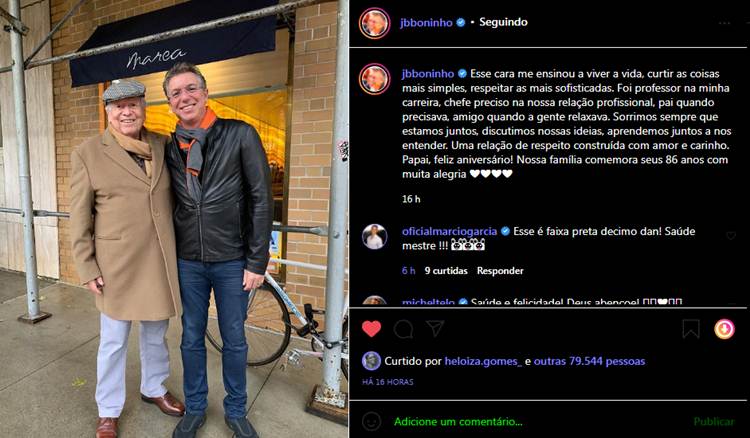750x438 pixels.
Task: Click Publicar to post comment
Action: (714, 422)
